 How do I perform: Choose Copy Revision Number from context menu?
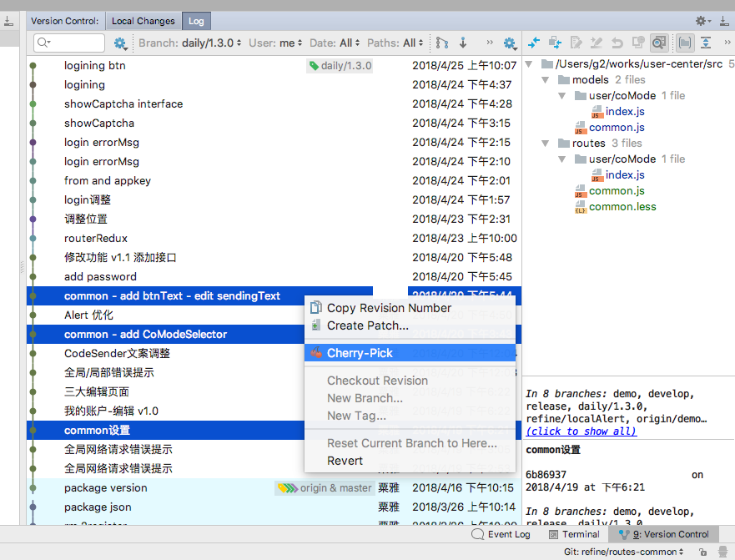tap(410, 308)
